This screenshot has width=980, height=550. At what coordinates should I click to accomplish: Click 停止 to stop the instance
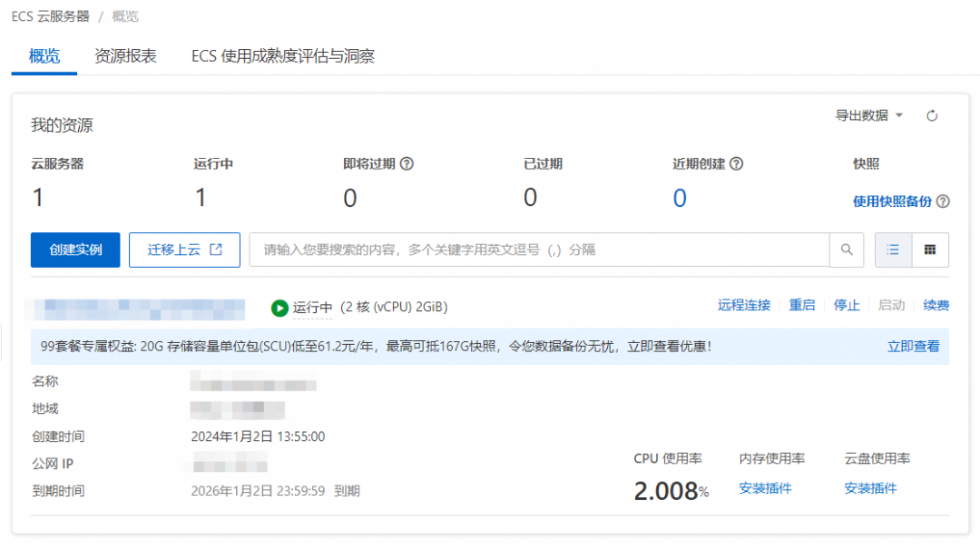tap(846, 306)
